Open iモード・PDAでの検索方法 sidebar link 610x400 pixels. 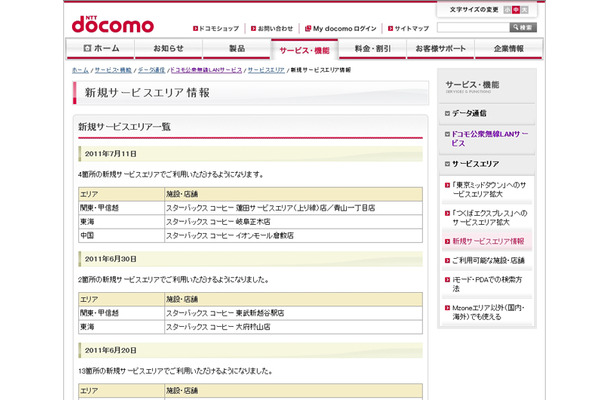(487, 284)
